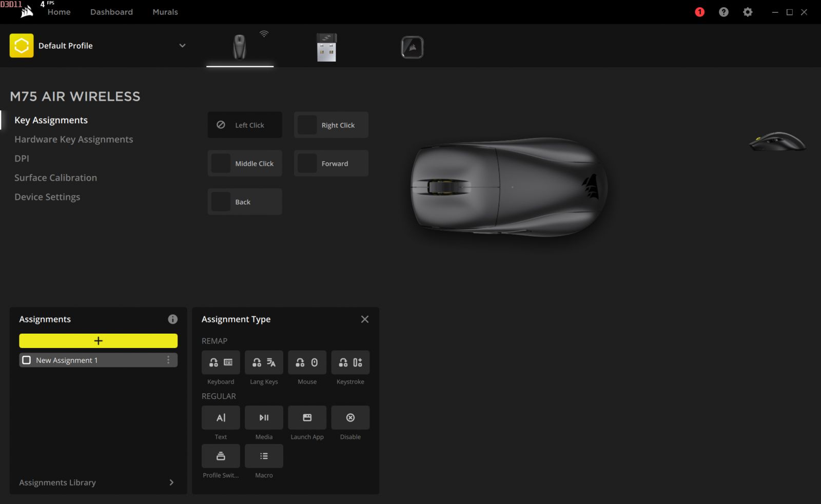Open the DPI settings section

(22, 159)
